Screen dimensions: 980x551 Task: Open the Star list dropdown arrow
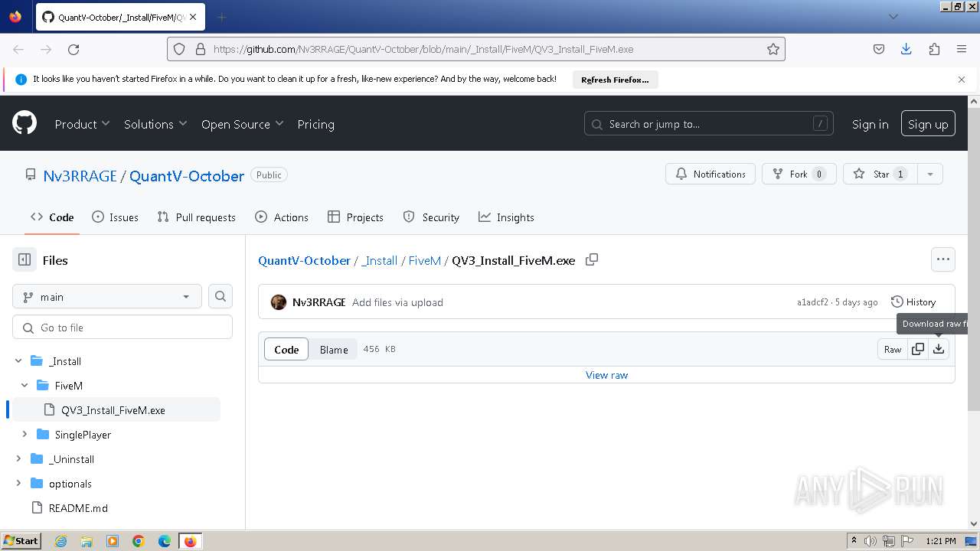(x=930, y=174)
